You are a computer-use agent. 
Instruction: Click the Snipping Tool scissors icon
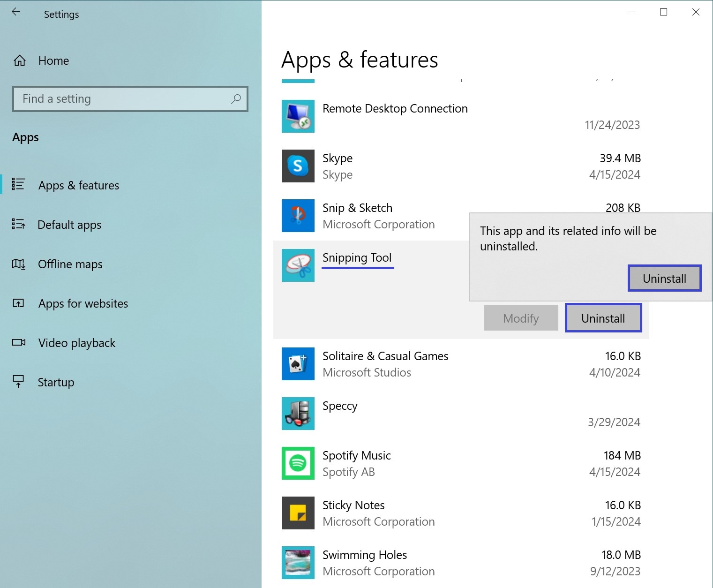tap(298, 265)
